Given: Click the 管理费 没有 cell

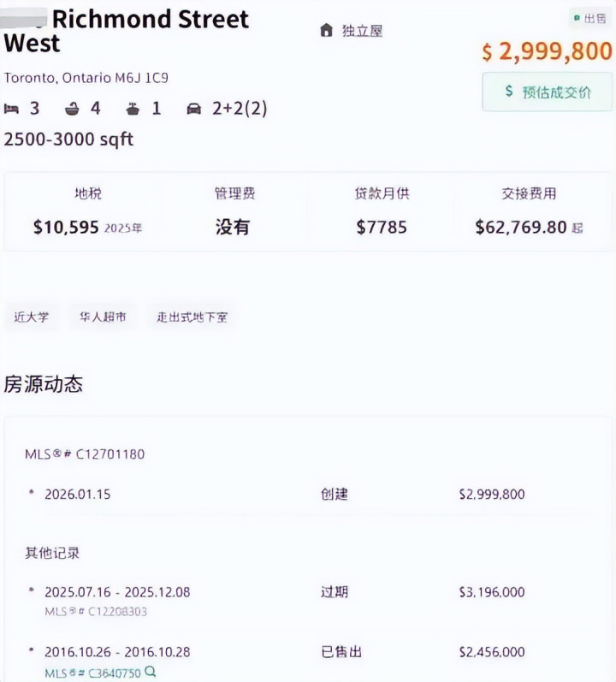Looking at the screenshot, I should [x=234, y=211].
